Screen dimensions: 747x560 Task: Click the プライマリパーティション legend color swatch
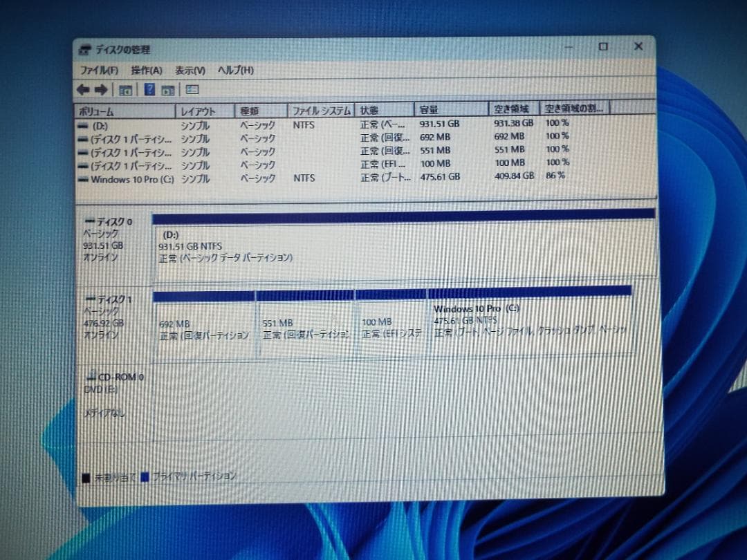[x=145, y=476]
